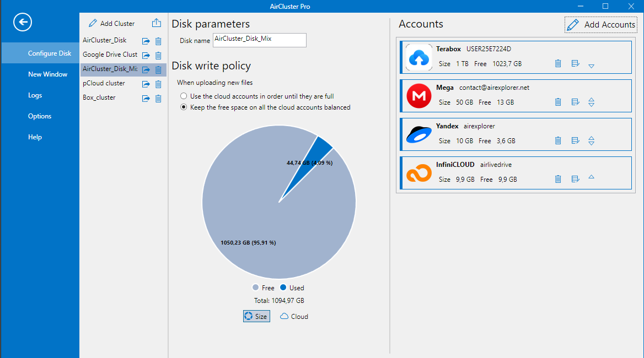Click the export icon beside Add Cluster
Image resolution: width=644 pixels, height=358 pixels.
tap(157, 23)
